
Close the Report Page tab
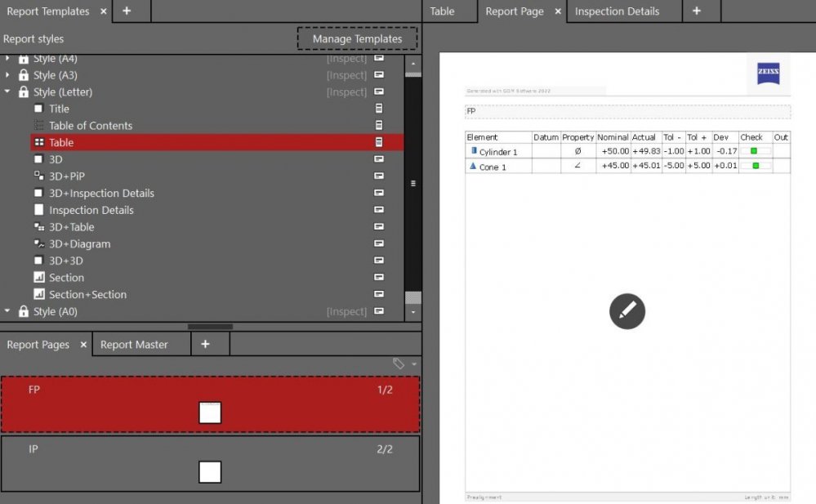point(558,11)
